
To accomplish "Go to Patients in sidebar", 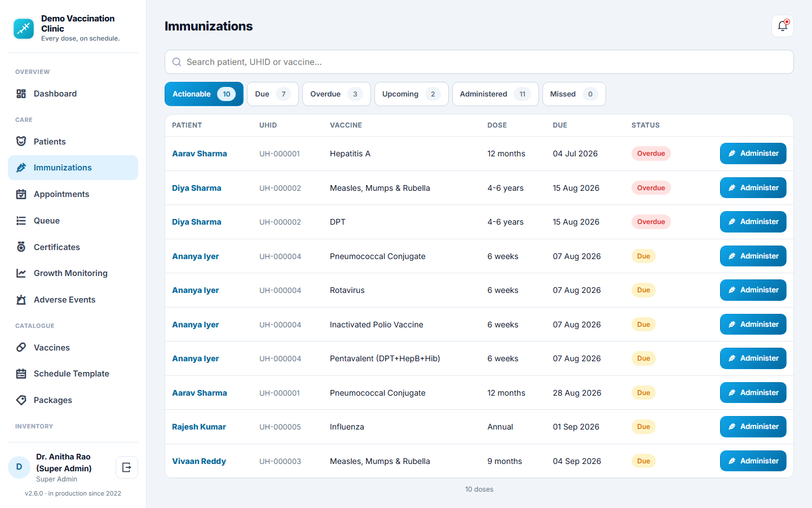I will coord(73,142).
